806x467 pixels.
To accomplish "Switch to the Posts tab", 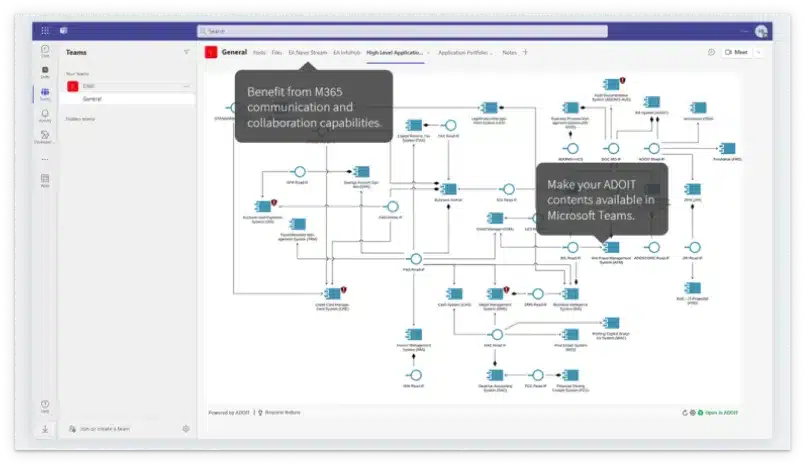I will pos(259,52).
